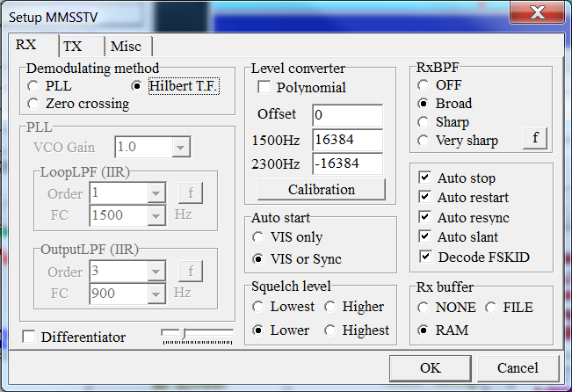Click the 1500Hz value field
This screenshot has width=572, height=392.
point(347,140)
